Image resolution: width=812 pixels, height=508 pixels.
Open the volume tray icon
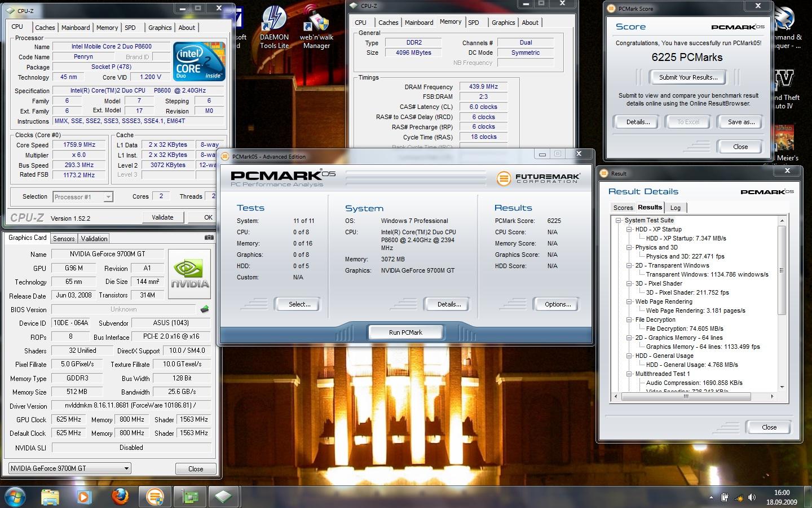click(752, 497)
